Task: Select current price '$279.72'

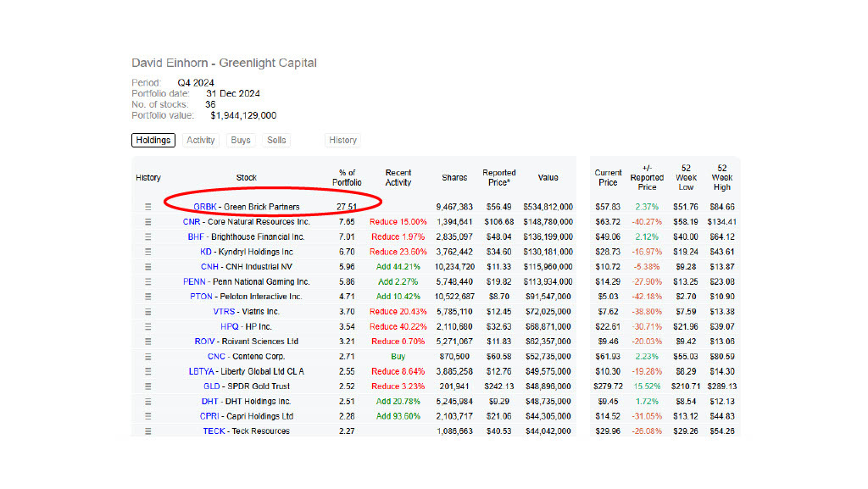Action: click(608, 386)
